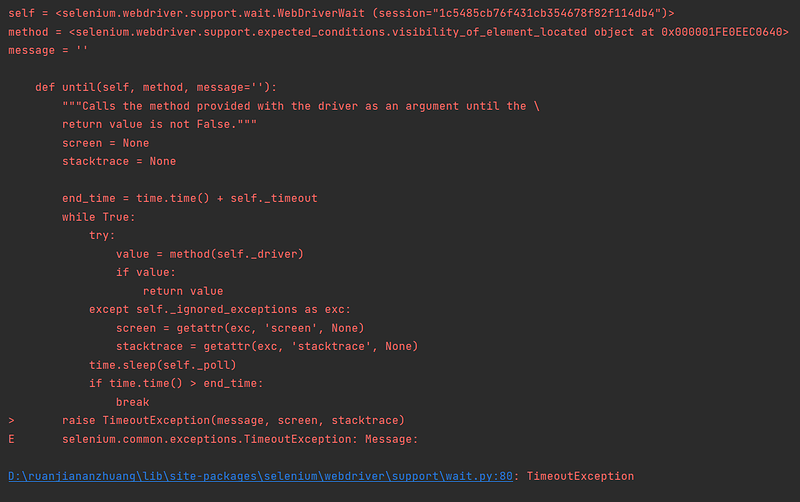Viewport: 800px width, 502px height.
Task: Click the 'return value' line
Action: (x=183, y=291)
